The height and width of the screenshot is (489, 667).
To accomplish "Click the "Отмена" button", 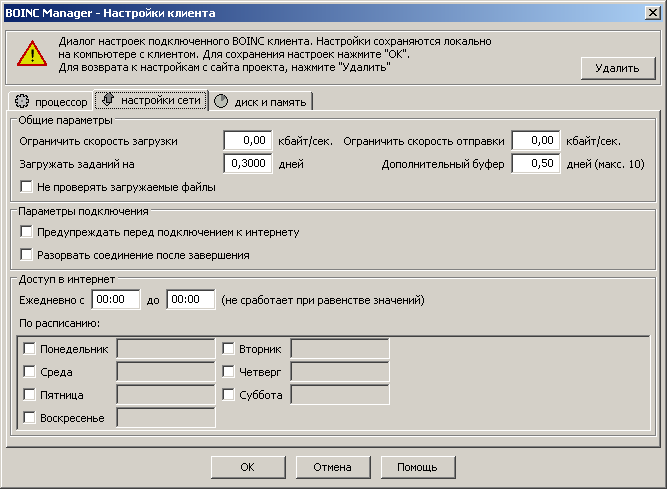I will coord(332,467).
